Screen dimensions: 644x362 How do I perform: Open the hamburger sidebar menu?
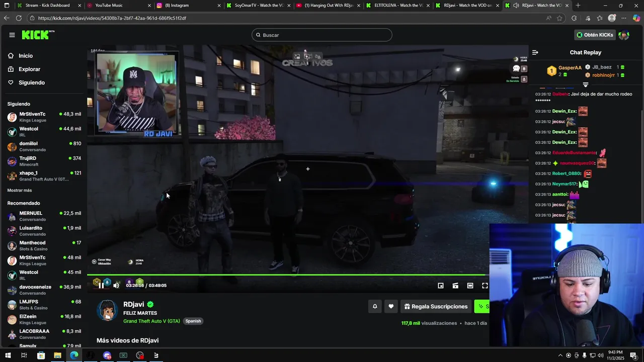tap(12, 35)
